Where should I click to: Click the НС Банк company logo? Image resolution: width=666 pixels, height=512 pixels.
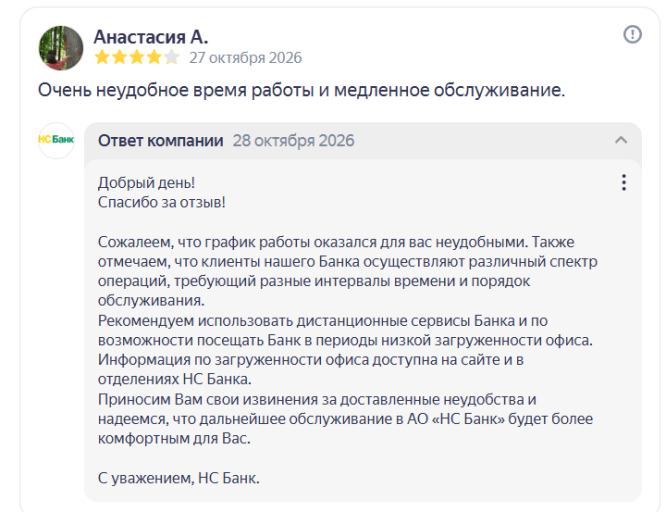tap(56, 140)
